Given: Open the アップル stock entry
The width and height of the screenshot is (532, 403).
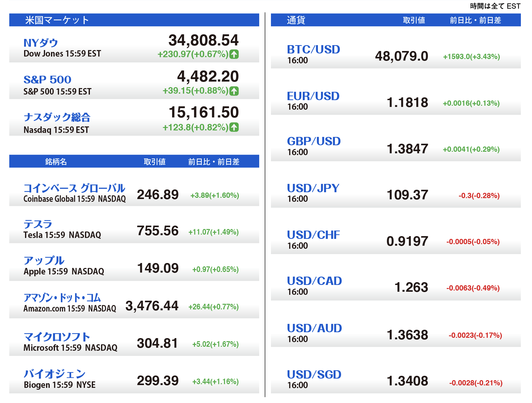Looking at the screenshot, I should point(44,261).
